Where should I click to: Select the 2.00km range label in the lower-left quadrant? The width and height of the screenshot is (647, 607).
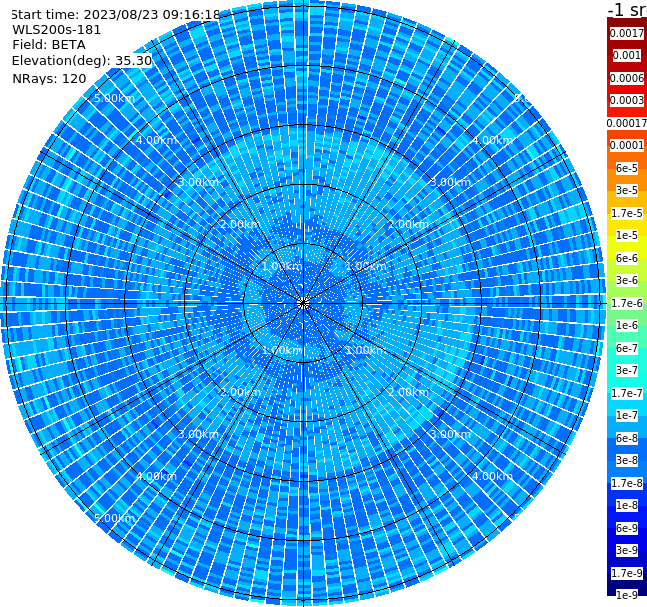(x=241, y=392)
